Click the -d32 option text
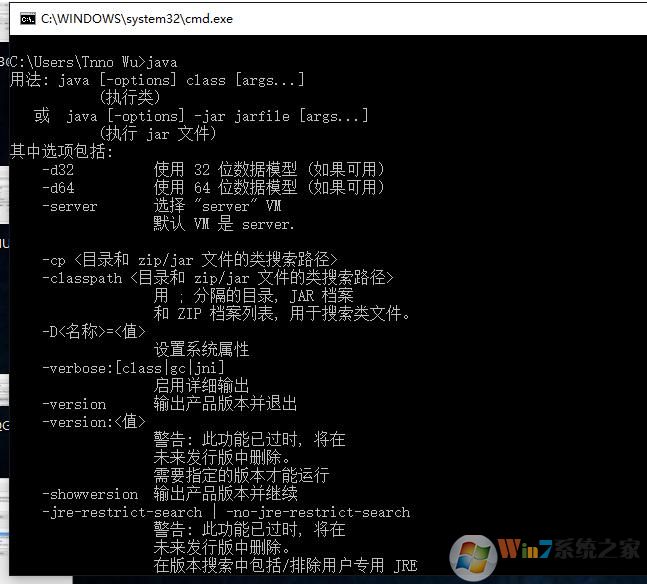The image size is (647, 584). pos(58,170)
